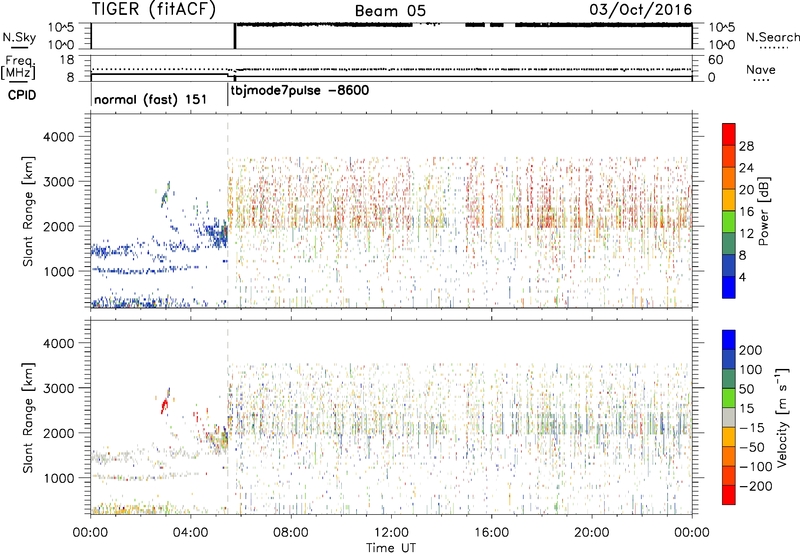This screenshot has width=800, height=554.
Task: Click the 1000 tick on the power panel axis
Action: [58, 271]
